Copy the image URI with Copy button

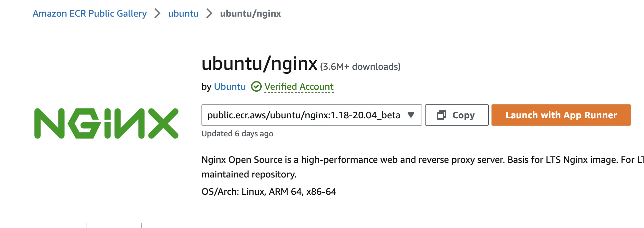pyautogui.click(x=457, y=115)
